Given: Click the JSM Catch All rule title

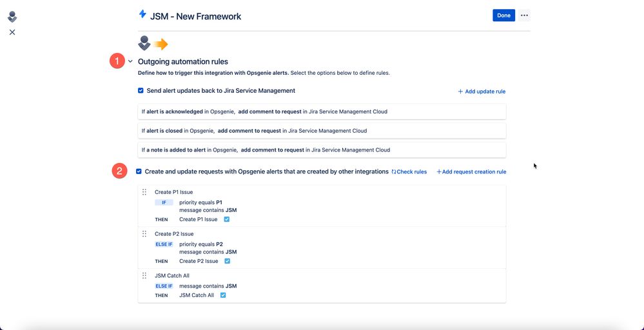Looking at the screenshot, I should 172,276.
